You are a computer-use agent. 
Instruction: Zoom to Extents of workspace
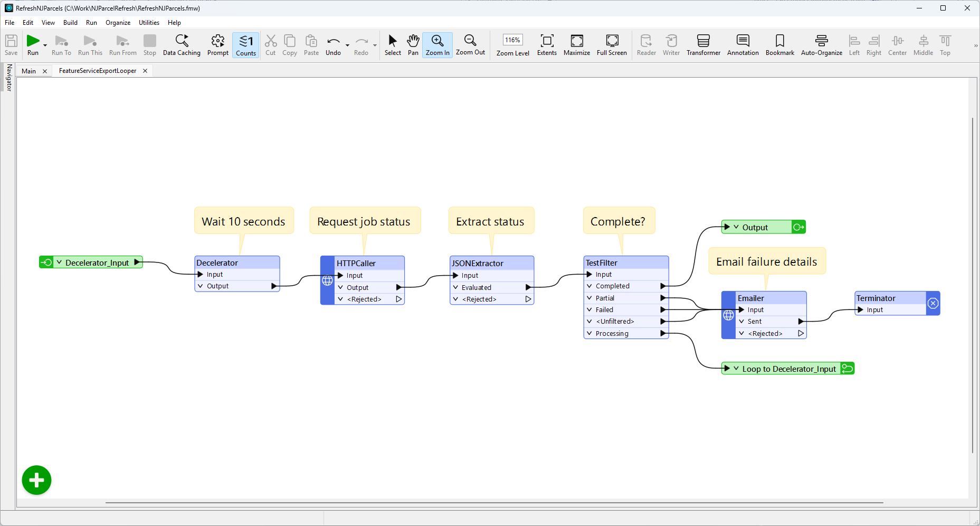547,45
